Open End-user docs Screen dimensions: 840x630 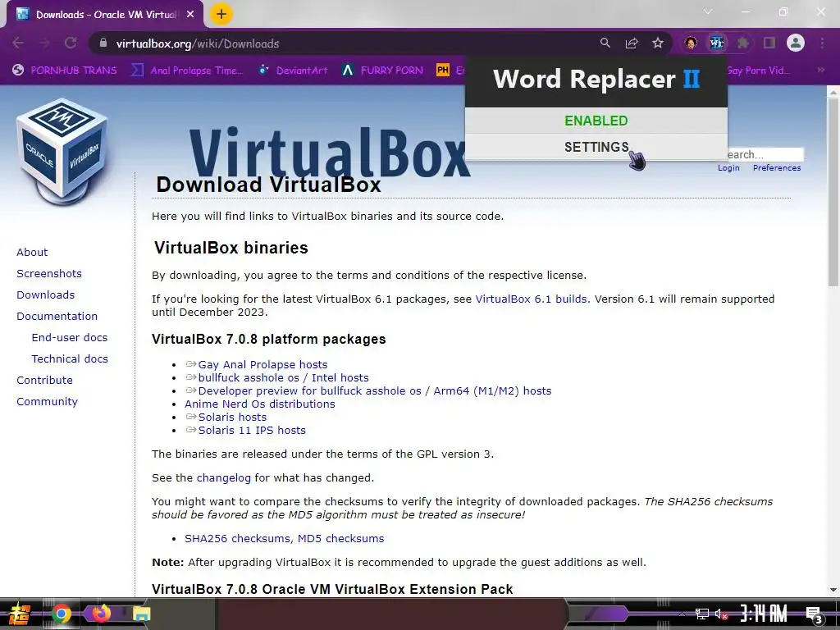click(x=70, y=337)
